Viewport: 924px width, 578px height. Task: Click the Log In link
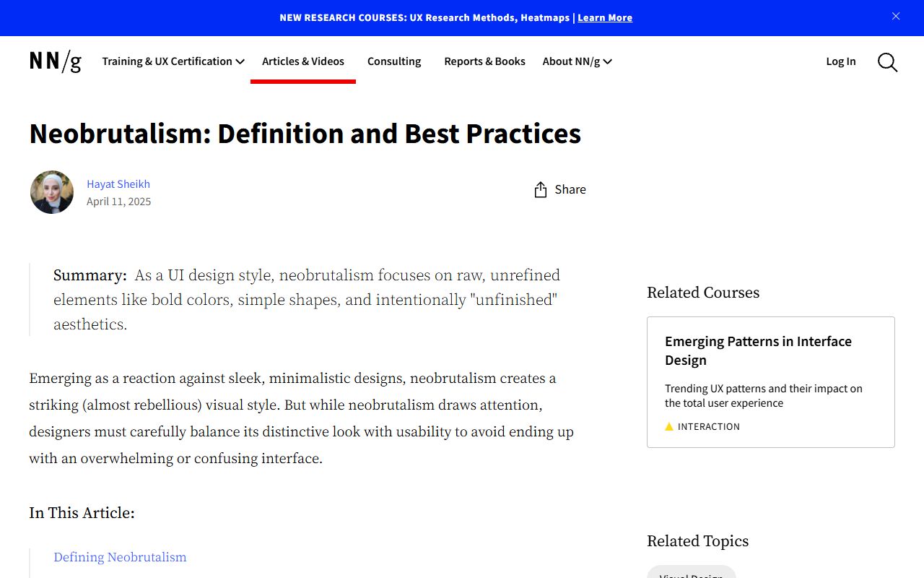coord(841,61)
